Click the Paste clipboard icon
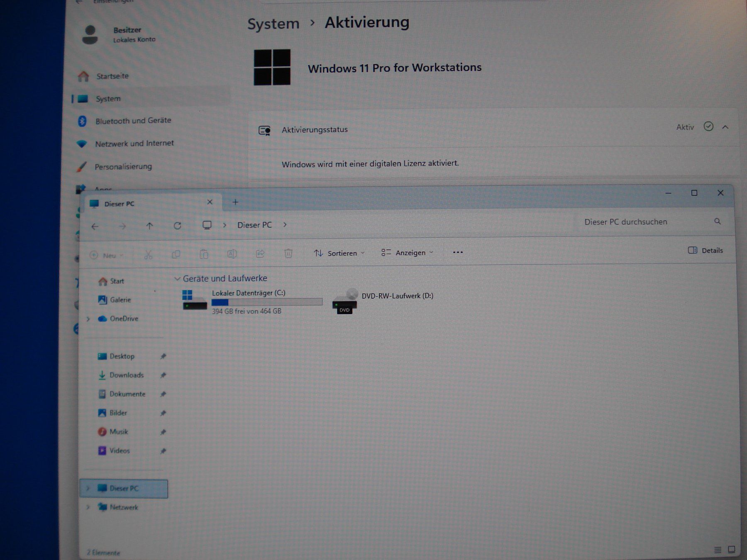The height and width of the screenshot is (560, 747). coord(204,254)
